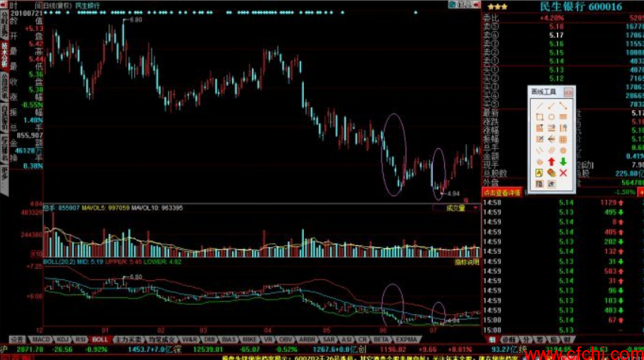Open the 主力买卖 indicator tab

click(x=128, y=340)
